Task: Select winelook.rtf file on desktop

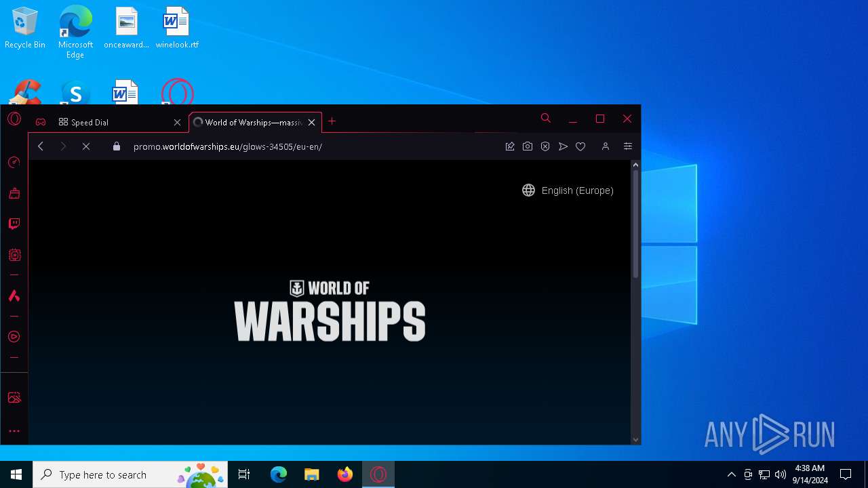Action: tap(177, 28)
